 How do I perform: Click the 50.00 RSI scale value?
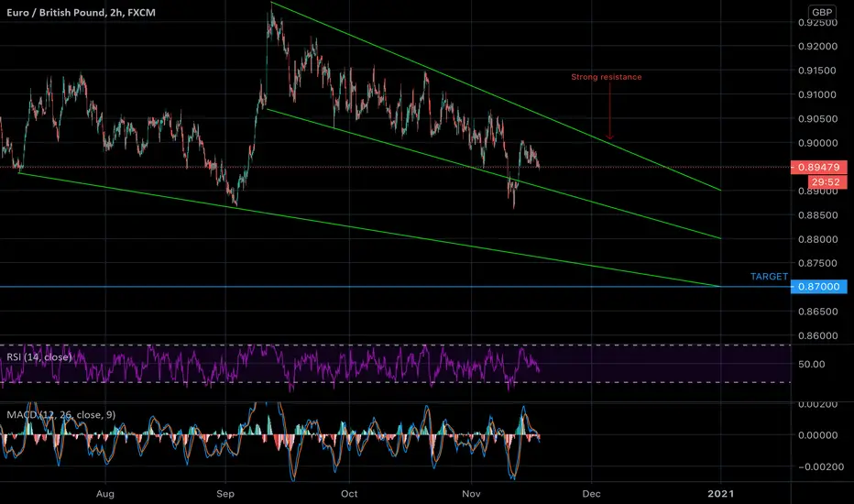click(812, 364)
